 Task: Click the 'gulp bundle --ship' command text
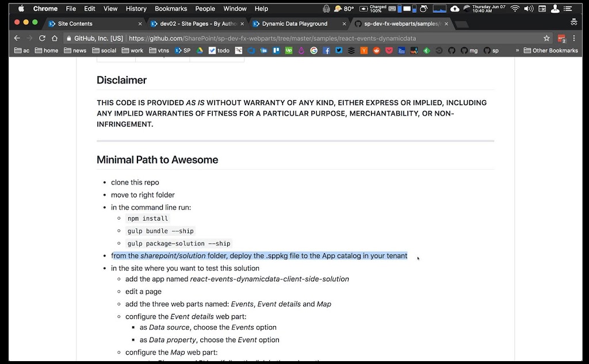pos(160,231)
